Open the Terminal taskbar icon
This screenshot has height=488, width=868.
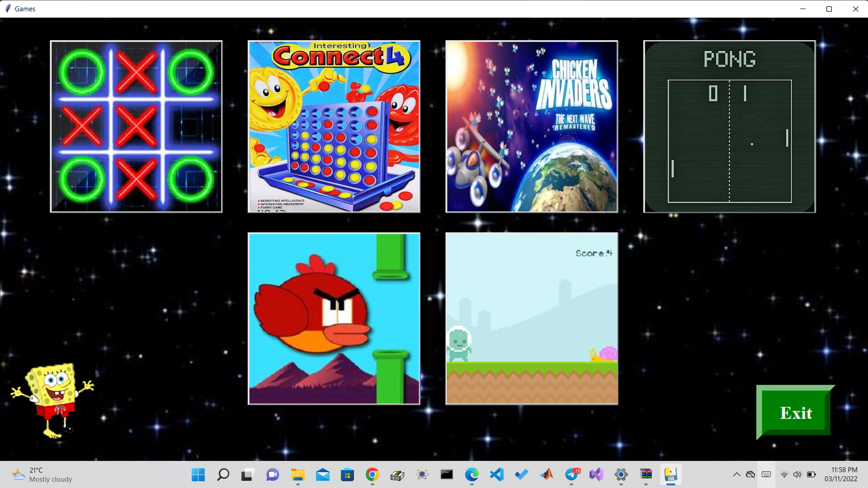pos(447,474)
